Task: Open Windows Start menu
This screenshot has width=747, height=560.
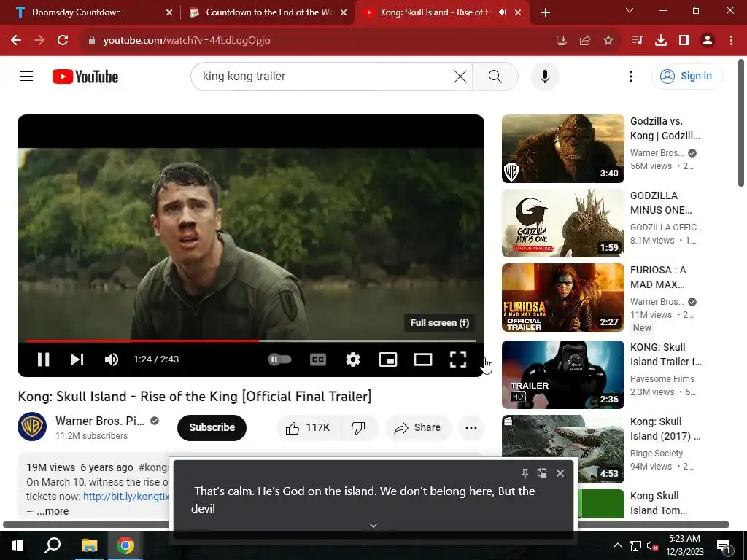Action: 18,545
